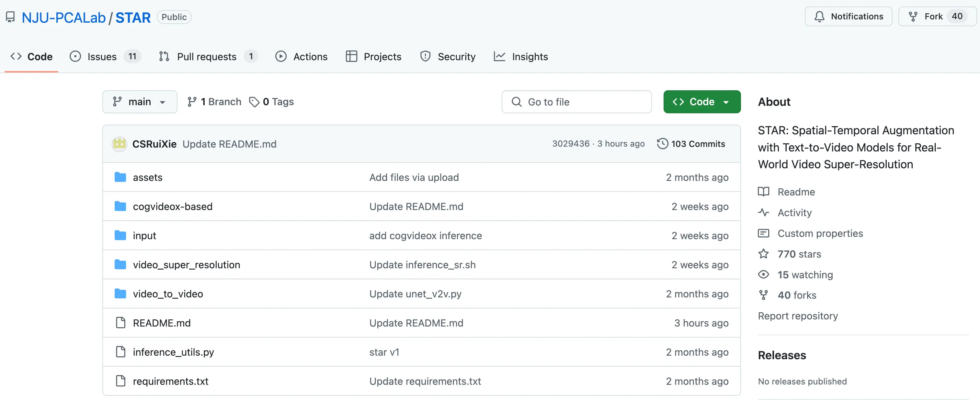The image size is (980, 400).
Task: Switch to the Pull requests tab
Action: [x=208, y=56]
